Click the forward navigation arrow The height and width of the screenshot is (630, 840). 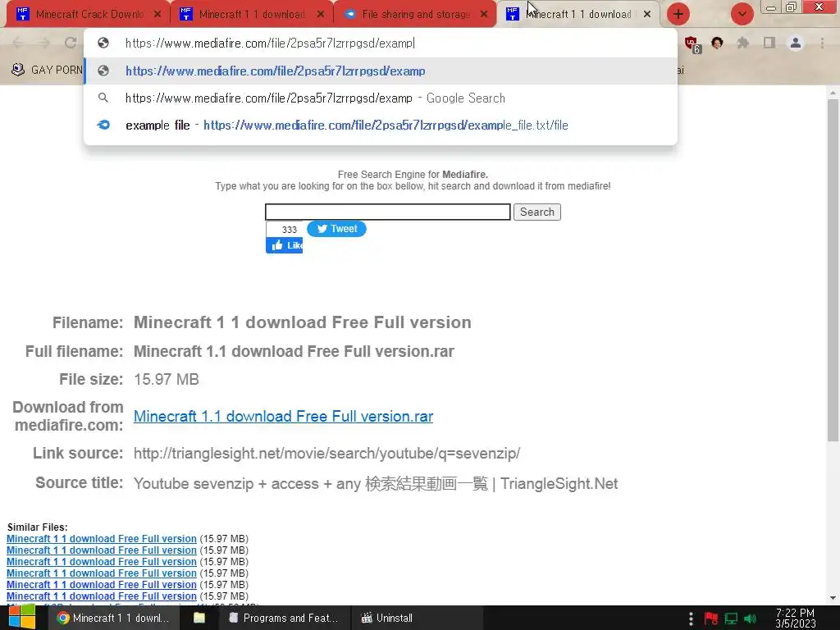click(x=44, y=43)
